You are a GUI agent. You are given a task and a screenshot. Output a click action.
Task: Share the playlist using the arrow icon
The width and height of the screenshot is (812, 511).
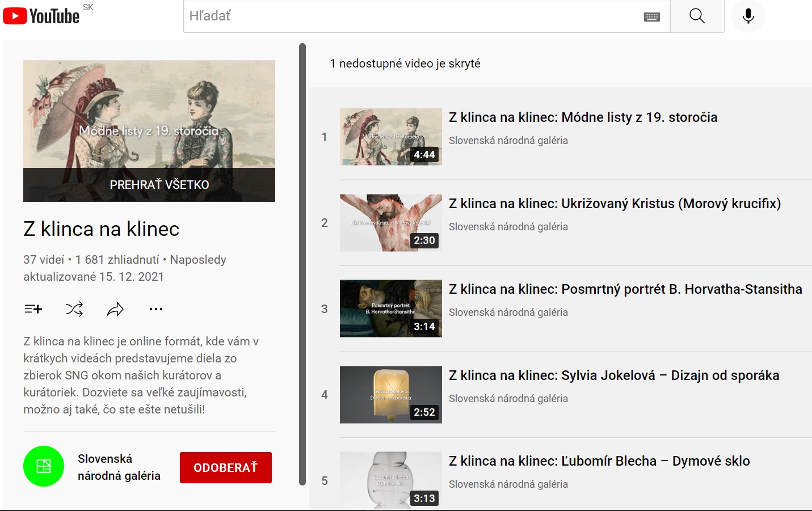click(115, 309)
